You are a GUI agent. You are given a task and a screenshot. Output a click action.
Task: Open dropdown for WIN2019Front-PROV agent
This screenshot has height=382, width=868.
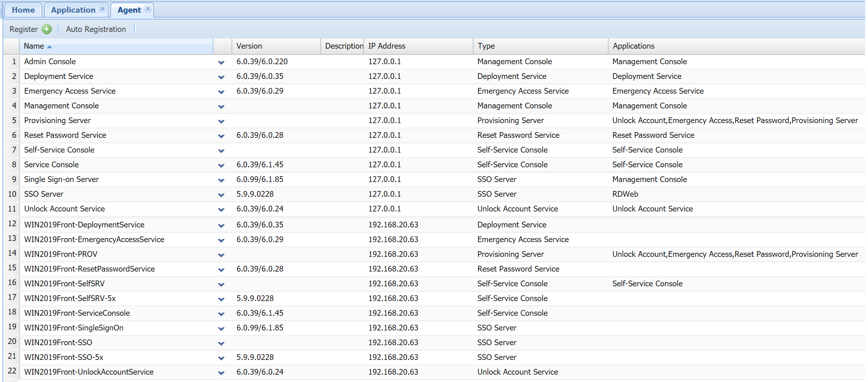click(x=221, y=255)
